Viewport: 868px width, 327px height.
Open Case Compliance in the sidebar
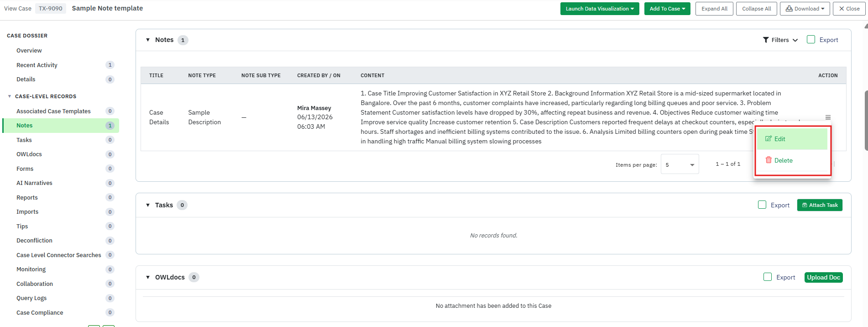(x=40, y=313)
